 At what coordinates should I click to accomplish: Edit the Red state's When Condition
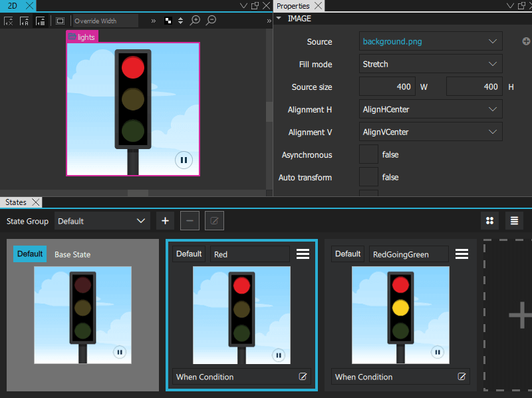click(x=303, y=377)
